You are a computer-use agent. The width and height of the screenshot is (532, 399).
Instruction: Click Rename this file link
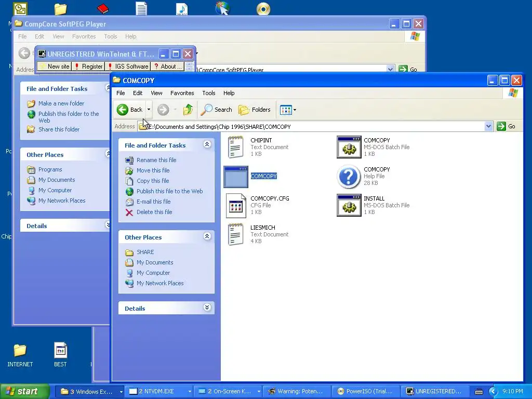[x=156, y=160]
